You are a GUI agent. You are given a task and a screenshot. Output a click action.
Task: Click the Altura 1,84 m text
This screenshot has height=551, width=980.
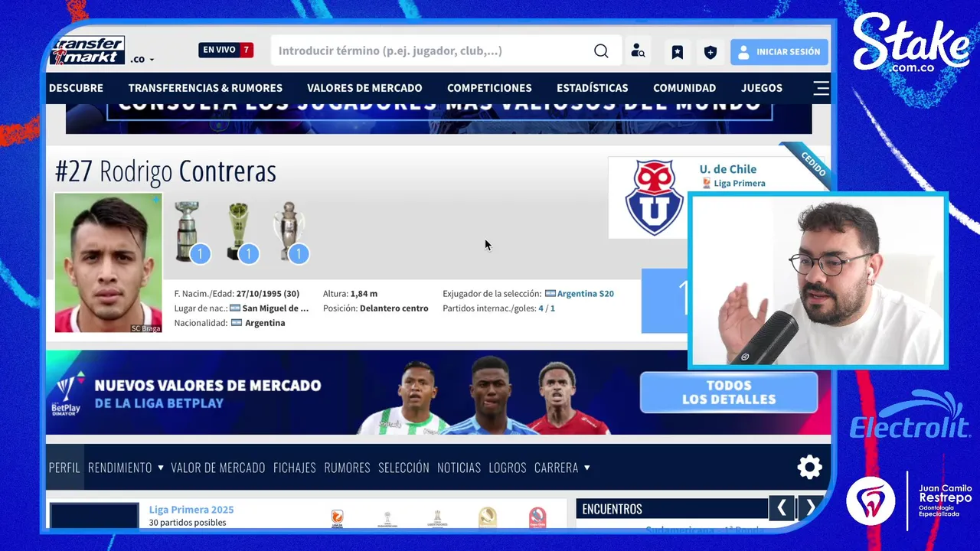pyautogui.click(x=350, y=294)
